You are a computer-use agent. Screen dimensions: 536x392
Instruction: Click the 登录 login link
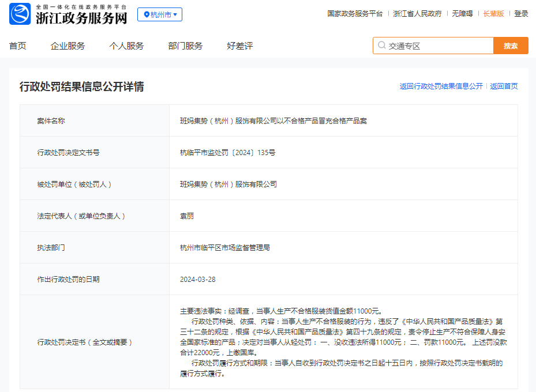click(x=521, y=14)
